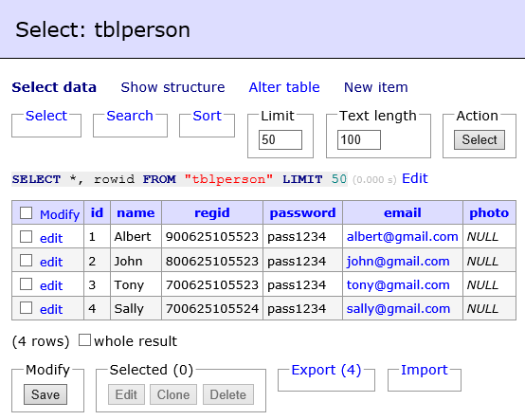This screenshot has height=420, width=525.
Task: Sort by the regid column header
Action: (x=212, y=212)
